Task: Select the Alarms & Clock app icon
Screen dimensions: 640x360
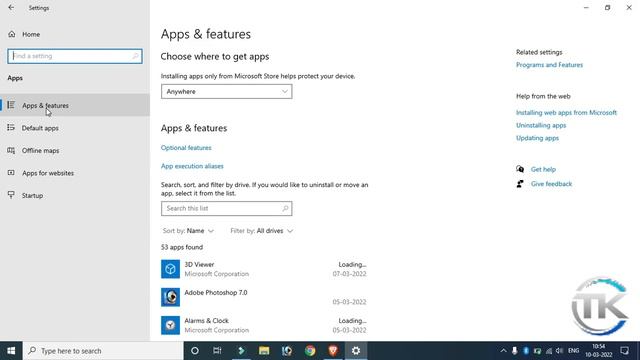Action: 170,325
